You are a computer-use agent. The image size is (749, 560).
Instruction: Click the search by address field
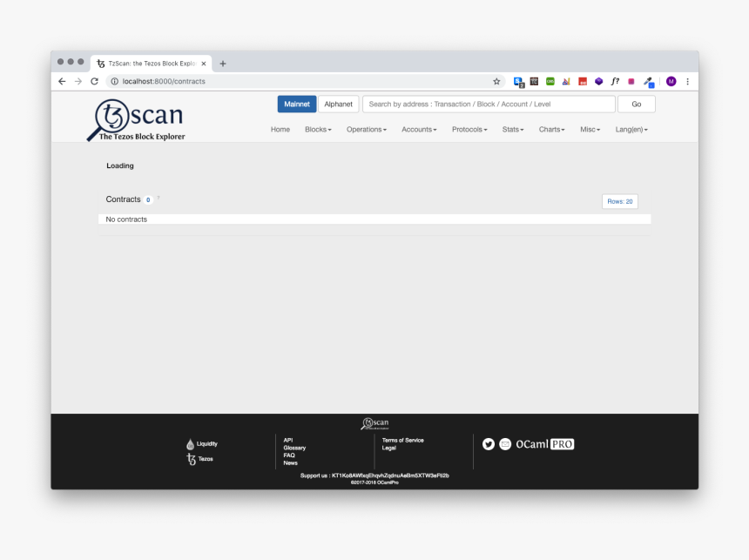489,105
